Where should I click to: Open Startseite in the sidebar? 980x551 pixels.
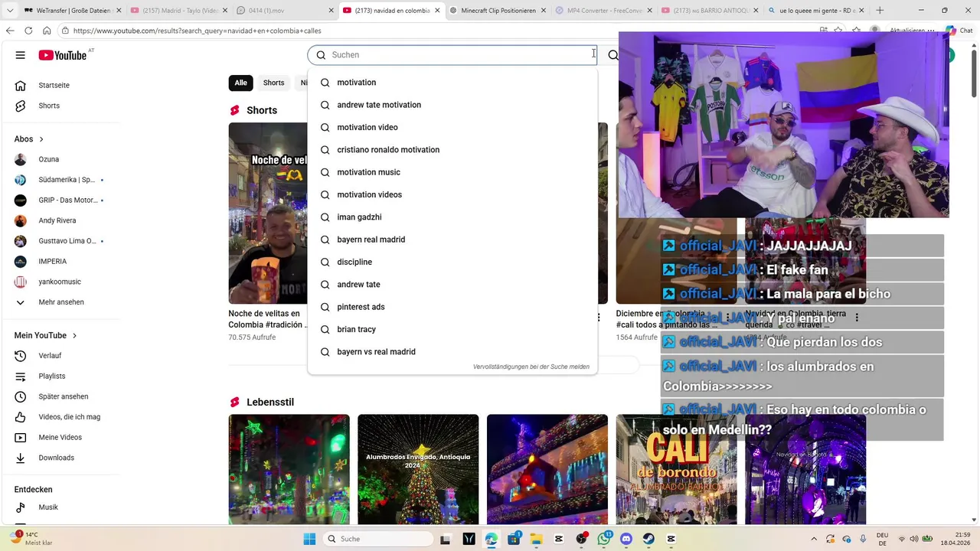54,85
